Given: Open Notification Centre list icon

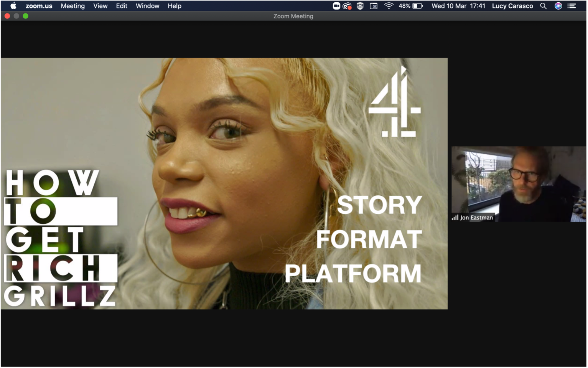Looking at the screenshot, I should (572, 6).
